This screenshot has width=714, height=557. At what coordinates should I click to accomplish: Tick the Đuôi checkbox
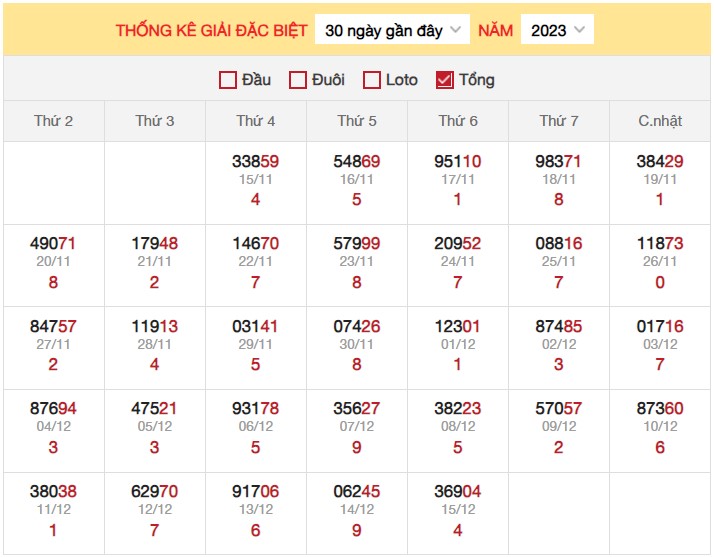tap(298, 80)
